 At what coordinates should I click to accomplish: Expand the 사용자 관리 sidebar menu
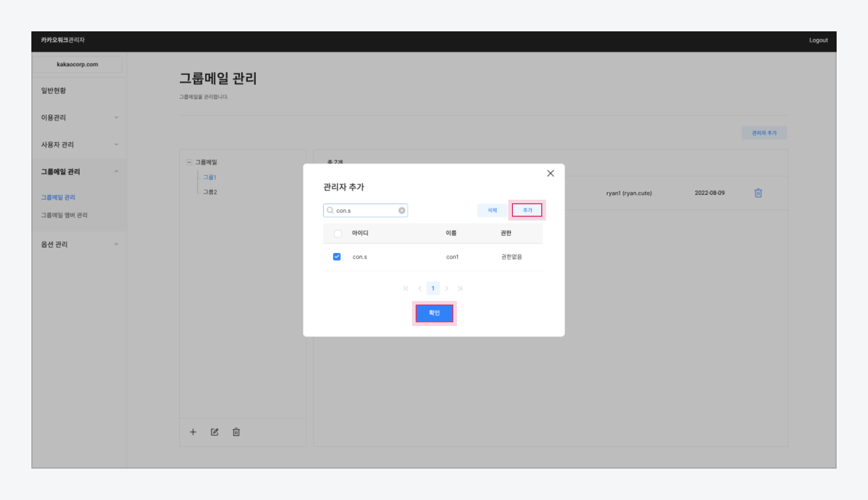[116, 145]
